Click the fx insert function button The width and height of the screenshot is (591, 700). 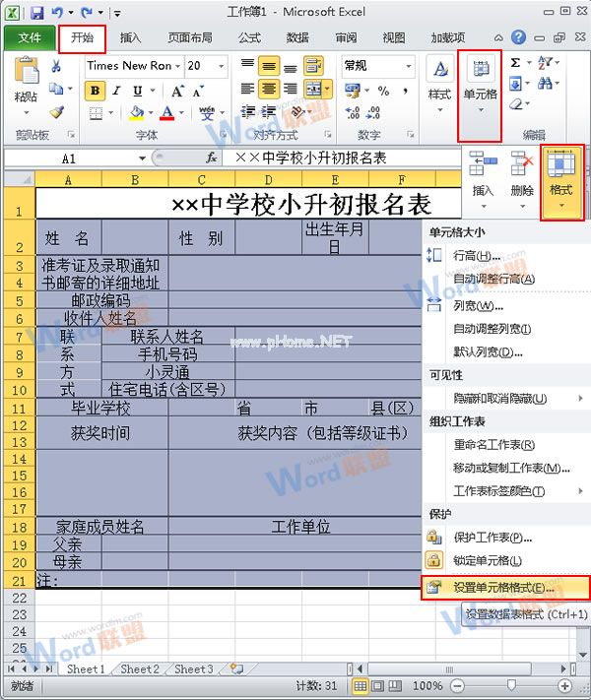[x=212, y=158]
